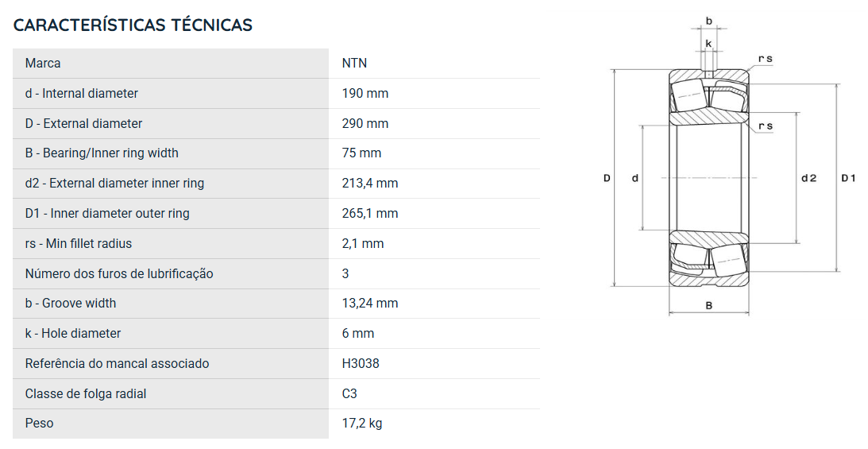
Task: Click the 213,4 mm value
Action: tap(370, 184)
